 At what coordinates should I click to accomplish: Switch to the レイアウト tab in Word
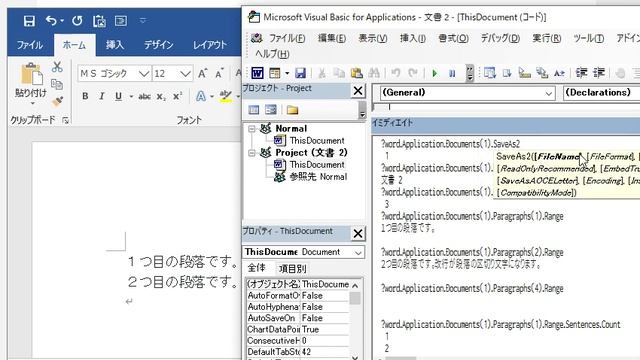point(210,44)
